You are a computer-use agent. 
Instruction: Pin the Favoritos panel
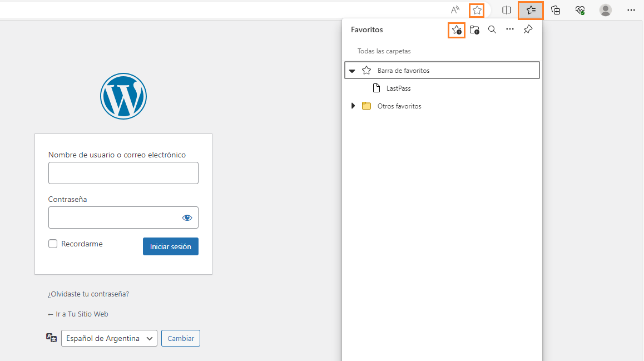[x=528, y=30]
